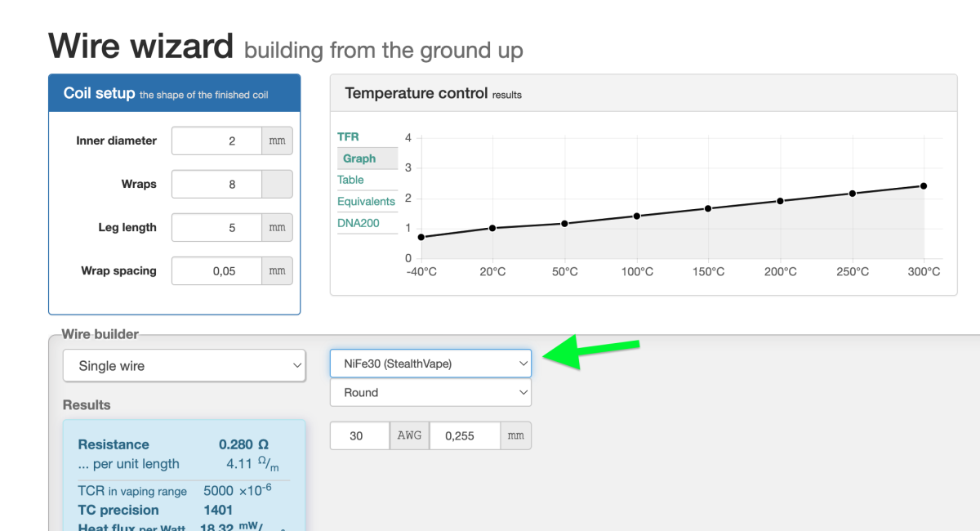The width and height of the screenshot is (980, 531).
Task: Click the graph data point at 300°C
Action: [x=924, y=185]
